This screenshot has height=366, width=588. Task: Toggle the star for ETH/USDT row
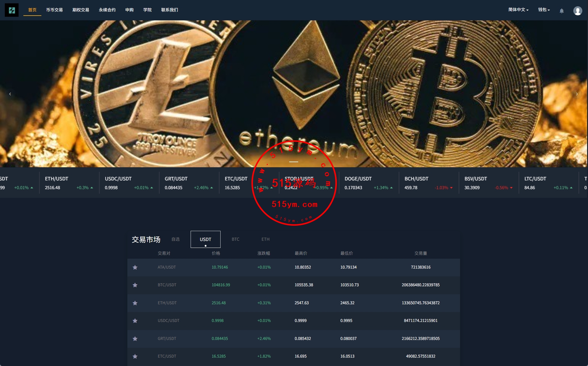click(x=135, y=303)
